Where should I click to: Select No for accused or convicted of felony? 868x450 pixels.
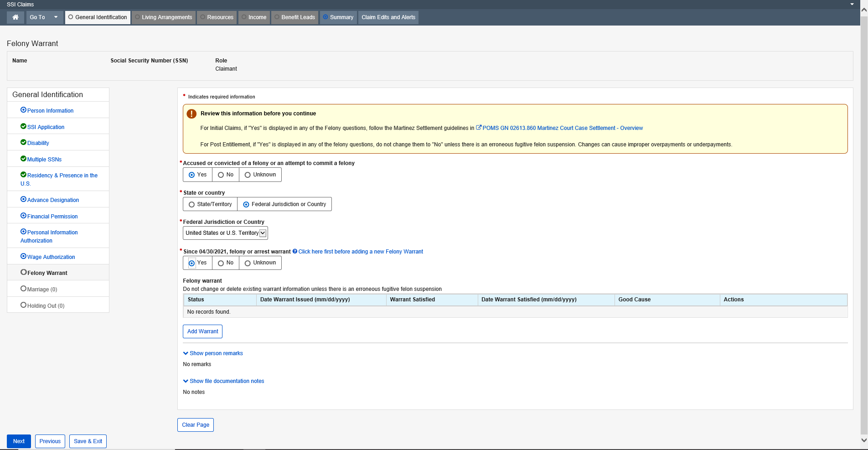pos(221,175)
